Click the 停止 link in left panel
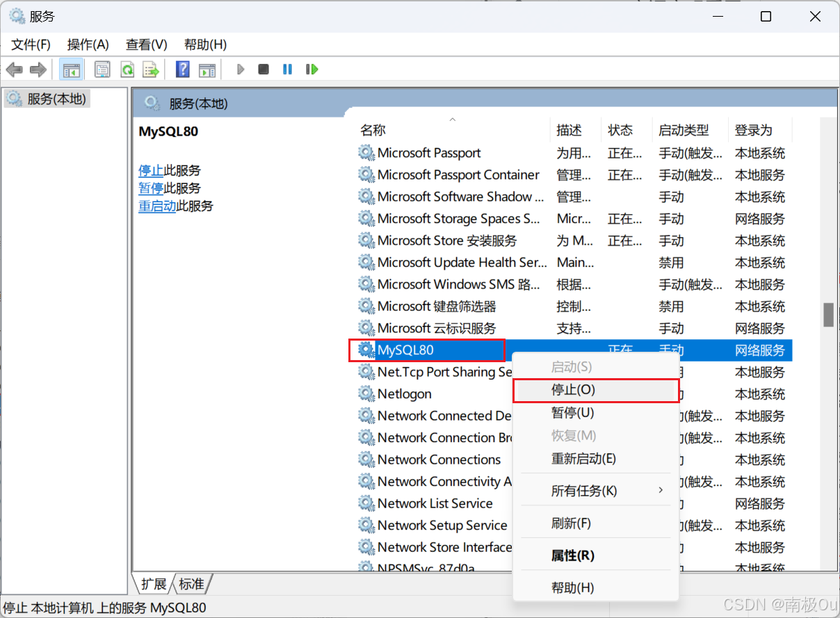 coord(151,170)
